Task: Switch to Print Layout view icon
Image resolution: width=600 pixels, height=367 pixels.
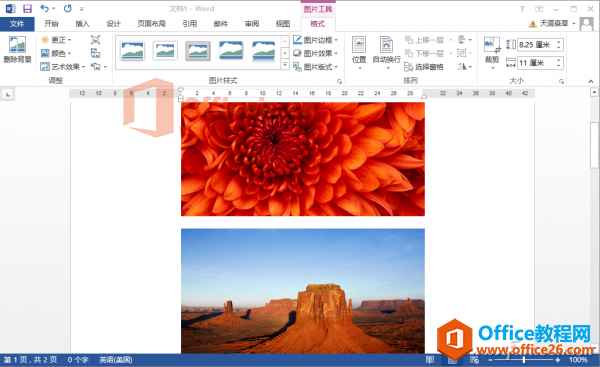Action: (452, 360)
